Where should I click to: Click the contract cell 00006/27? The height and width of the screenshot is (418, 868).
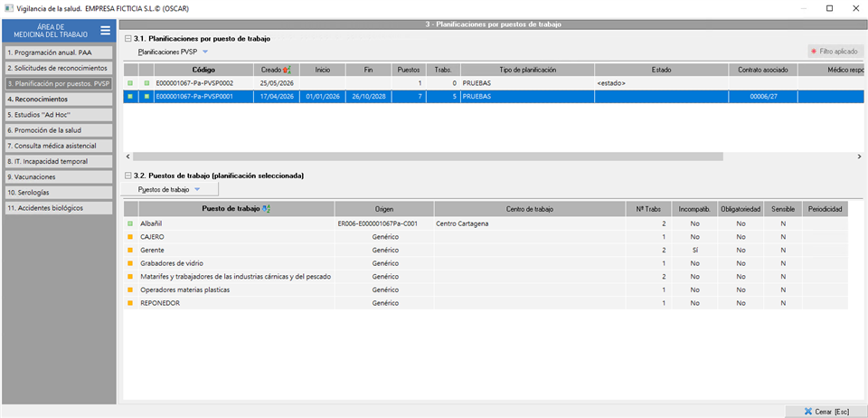pyautogui.click(x=763, y=96)
